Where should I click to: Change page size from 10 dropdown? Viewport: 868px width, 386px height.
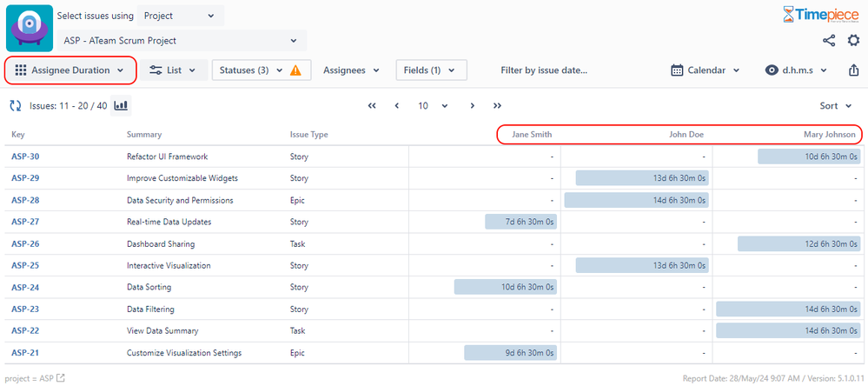point(433,106)
